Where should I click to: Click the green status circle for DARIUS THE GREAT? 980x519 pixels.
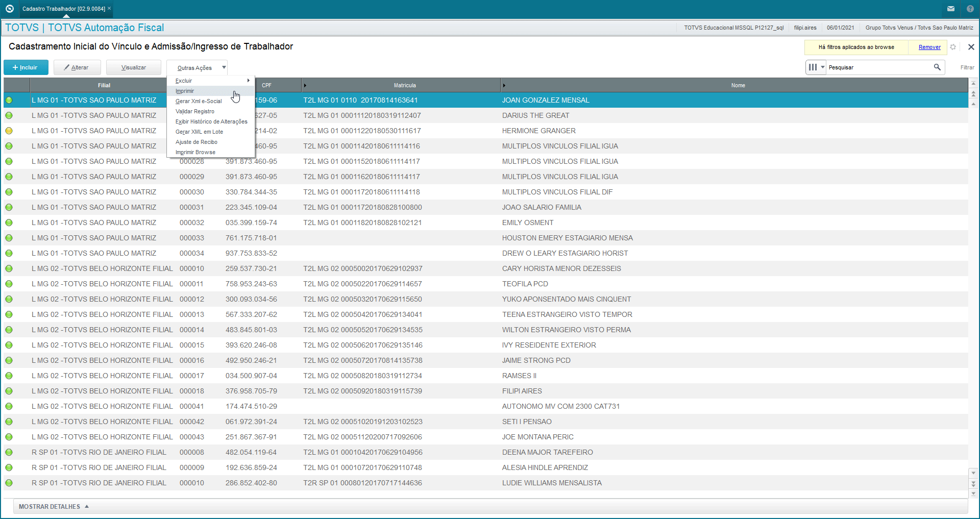[x=9, y=115]
